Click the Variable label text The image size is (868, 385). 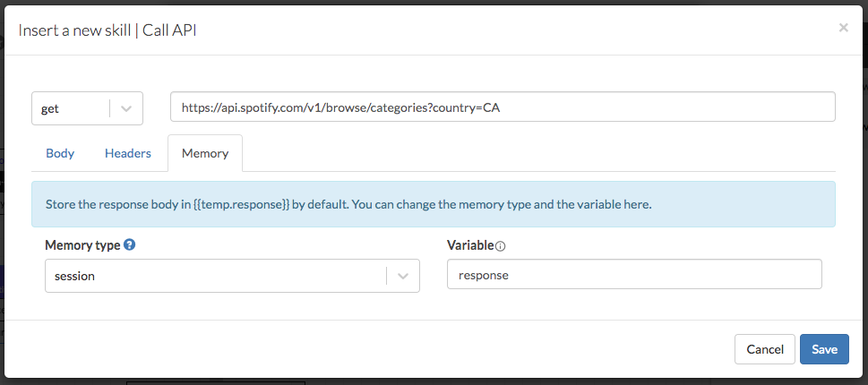click(x=470, y=244)
